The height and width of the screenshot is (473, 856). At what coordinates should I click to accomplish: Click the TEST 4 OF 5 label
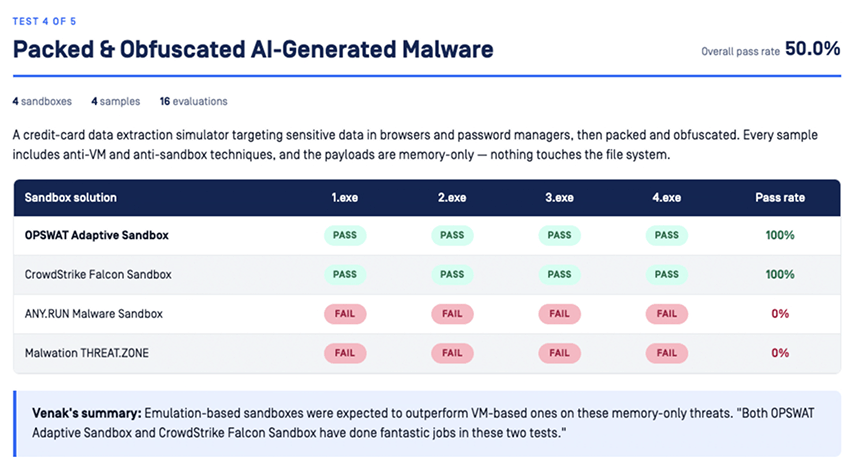(44, 21)
